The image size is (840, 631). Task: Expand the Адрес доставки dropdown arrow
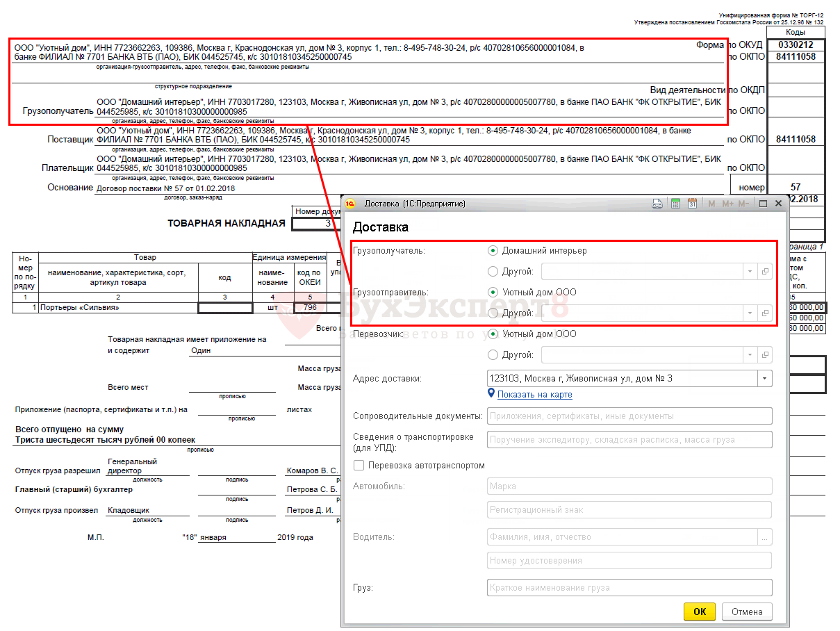pos(765,379)
